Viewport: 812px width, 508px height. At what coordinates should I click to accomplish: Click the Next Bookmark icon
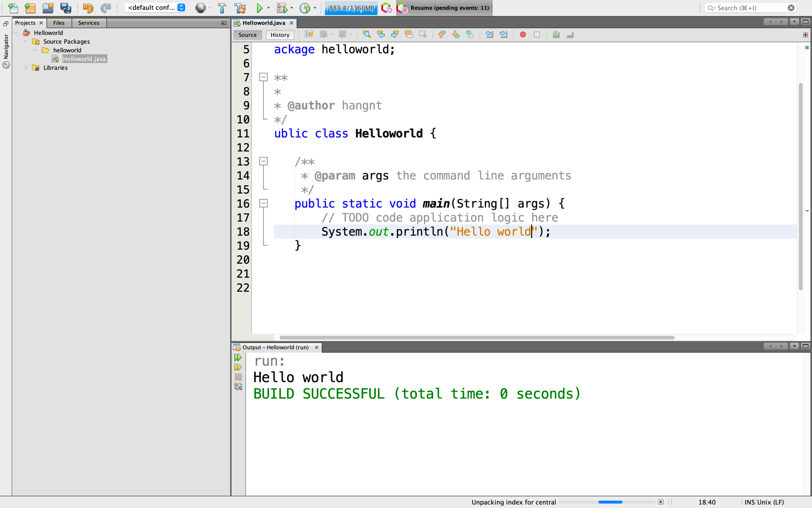456,34
